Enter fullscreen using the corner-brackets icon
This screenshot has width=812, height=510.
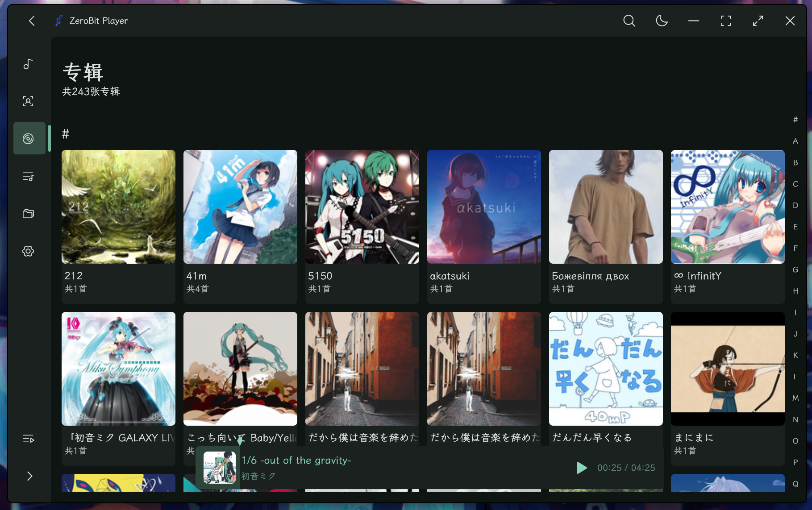point(726,21)
